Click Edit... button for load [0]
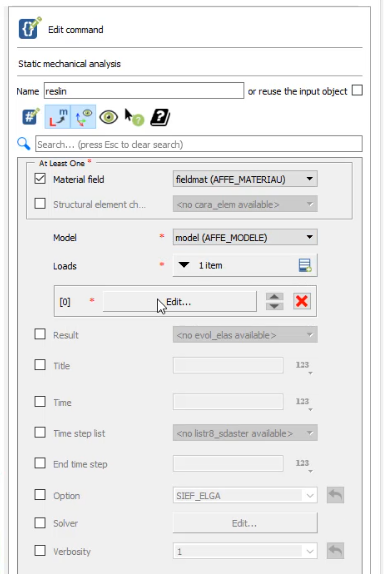This screenshot has height=574, width=384. tap(179, 302)
